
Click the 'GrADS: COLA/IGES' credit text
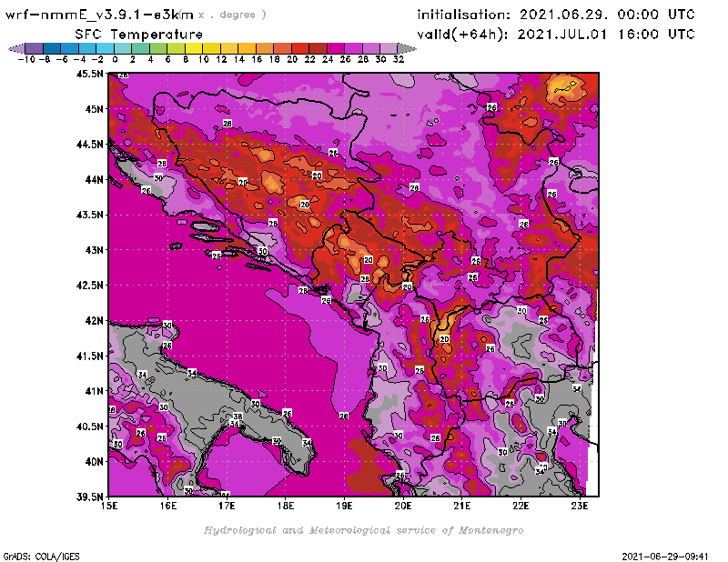[x=41, y=557]
